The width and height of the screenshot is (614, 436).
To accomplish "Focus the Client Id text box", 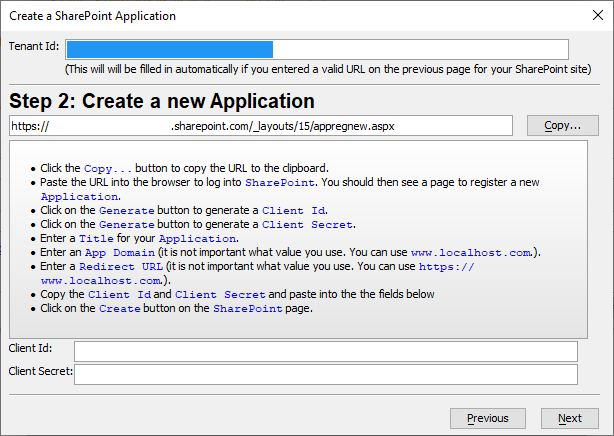I will coord(326,351).
